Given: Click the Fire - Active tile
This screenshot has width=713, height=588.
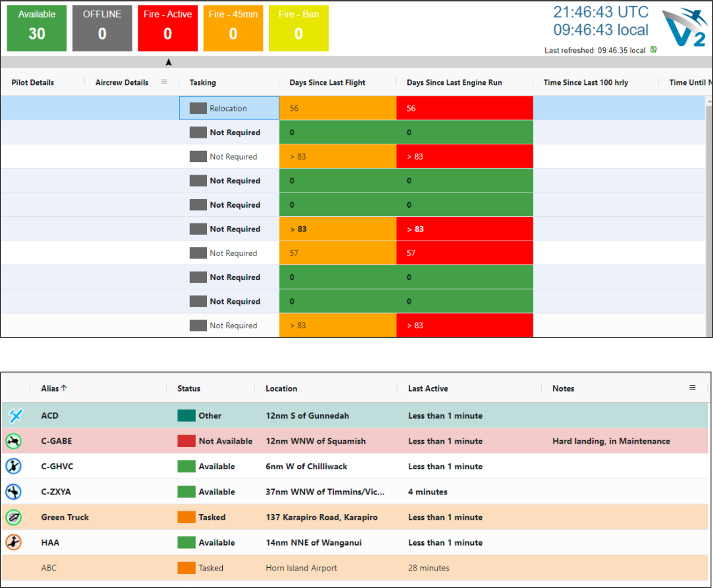Looking at the screenshot, I should [168, 28].
